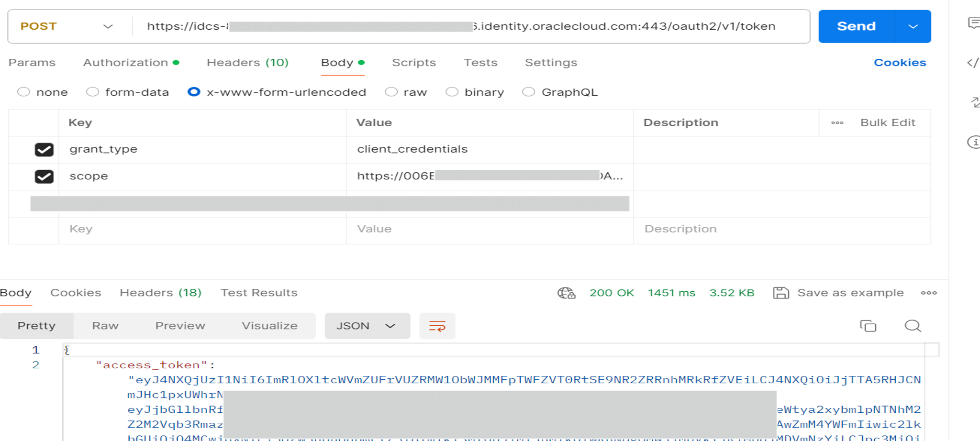
Task: Search within the response body
Action: pos(913,326)
